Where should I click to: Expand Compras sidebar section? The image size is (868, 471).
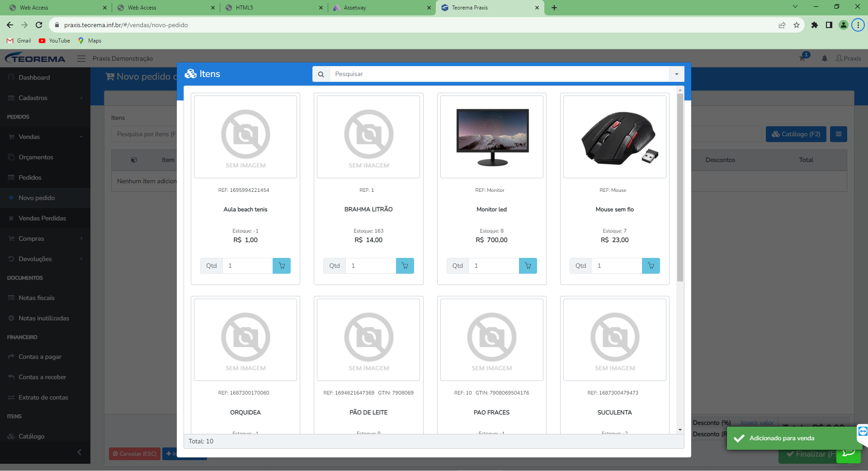tap(45, 238)
